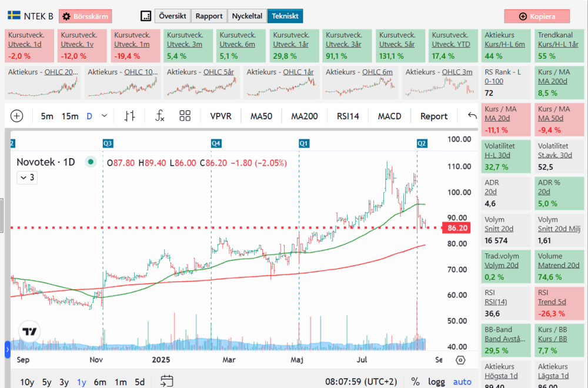588x388 pixels.
Task: Set chart range to 5y
Action: point(47,382)
